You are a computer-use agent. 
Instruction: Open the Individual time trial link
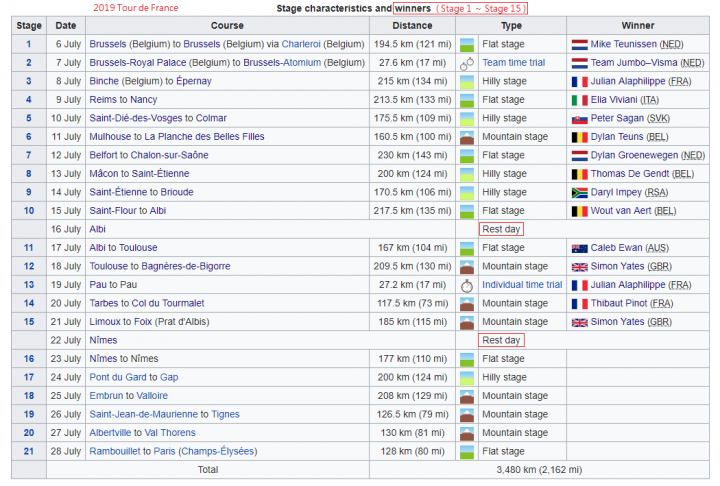(x=522, y=285)
